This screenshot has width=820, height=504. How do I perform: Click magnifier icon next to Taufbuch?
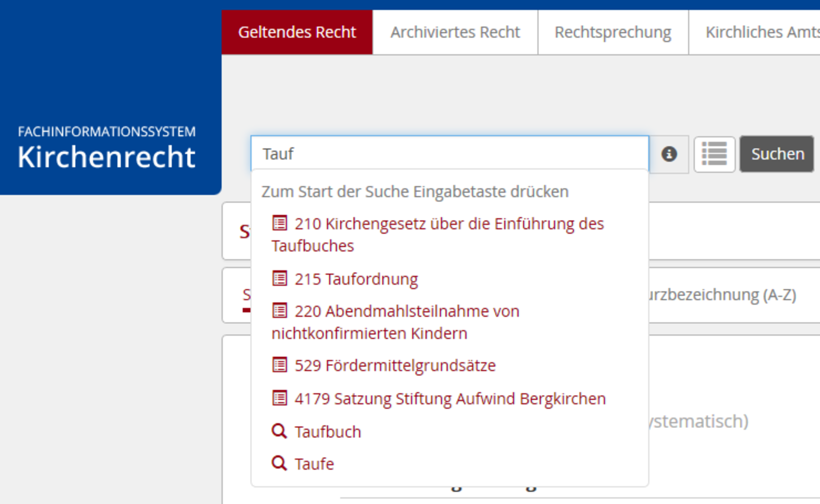point(279,431)
